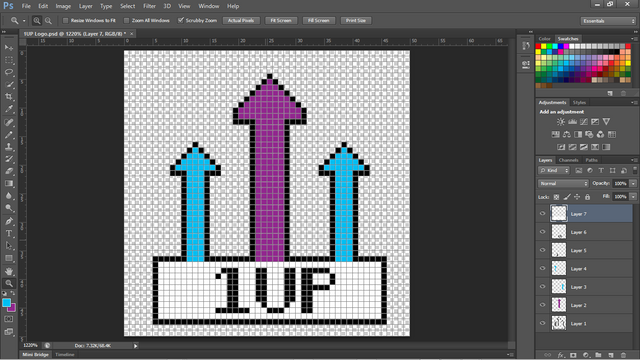
Task: Select the Pen tool
Action: click(9, 221)
